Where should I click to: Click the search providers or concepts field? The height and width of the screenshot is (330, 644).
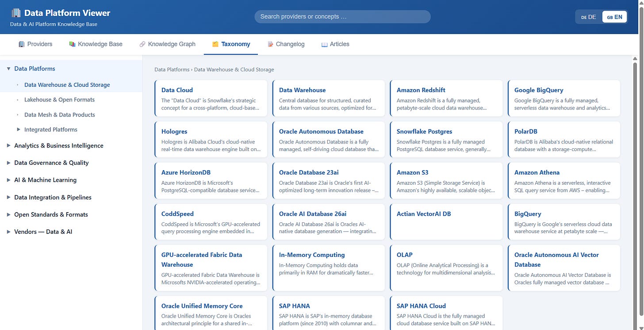(342, 17)
